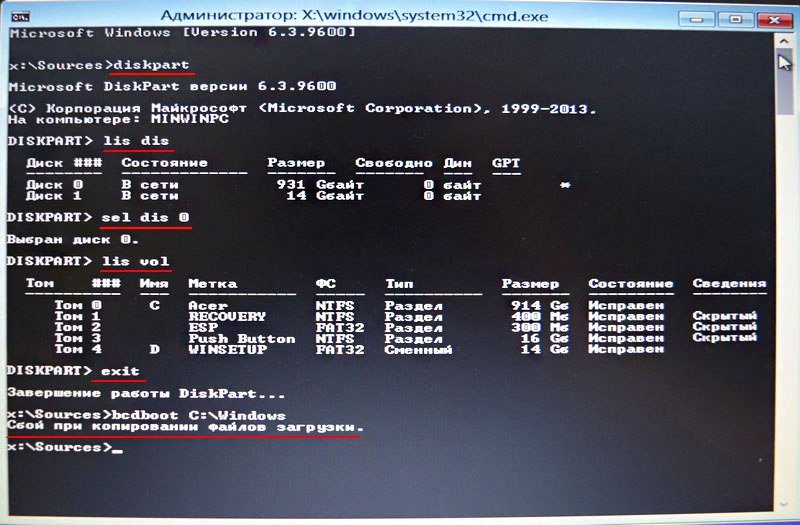
Task: Click the 'Acer' volume label
Action: tap(208, 306)
